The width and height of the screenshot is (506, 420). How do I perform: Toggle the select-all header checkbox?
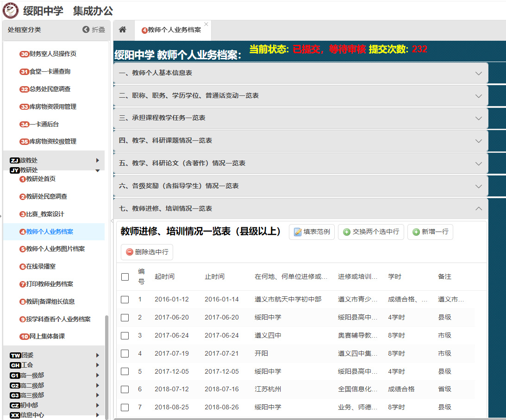point(125,277)
